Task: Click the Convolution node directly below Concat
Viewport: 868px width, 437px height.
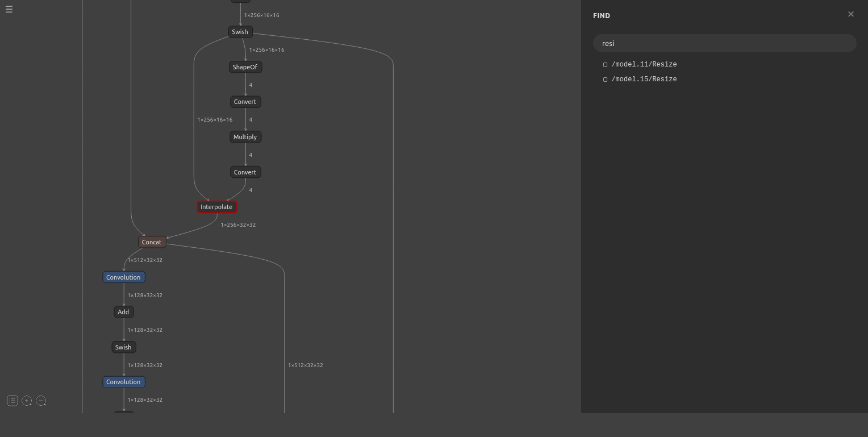Action: (x=123, y=277)
